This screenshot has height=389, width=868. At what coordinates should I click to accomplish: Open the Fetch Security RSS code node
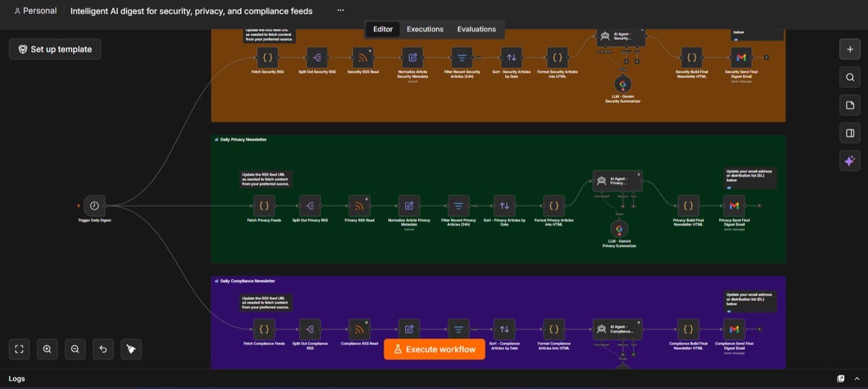pos(268,58)
